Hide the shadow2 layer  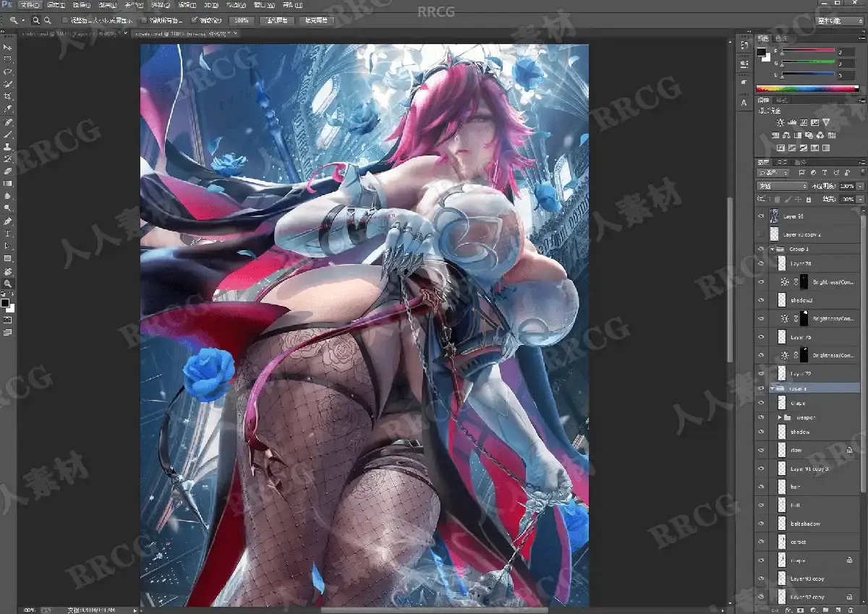(761, 299)
